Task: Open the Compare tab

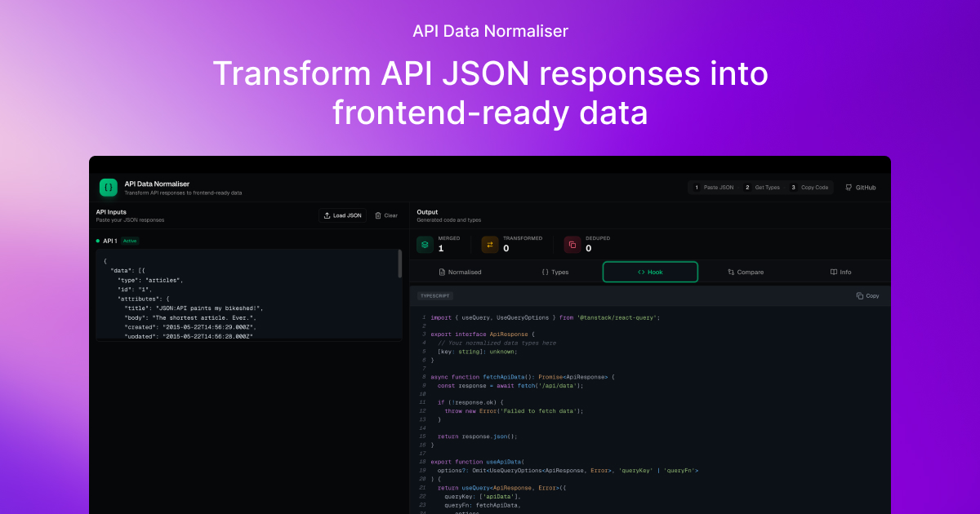Action: 746,272
